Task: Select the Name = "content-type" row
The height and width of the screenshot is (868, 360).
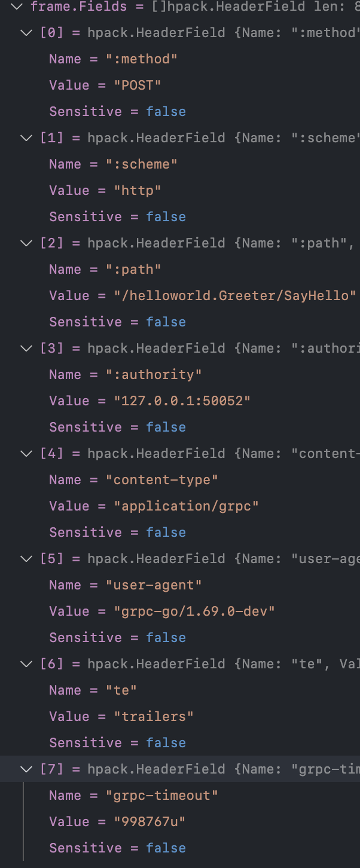Action: point(180,479)
